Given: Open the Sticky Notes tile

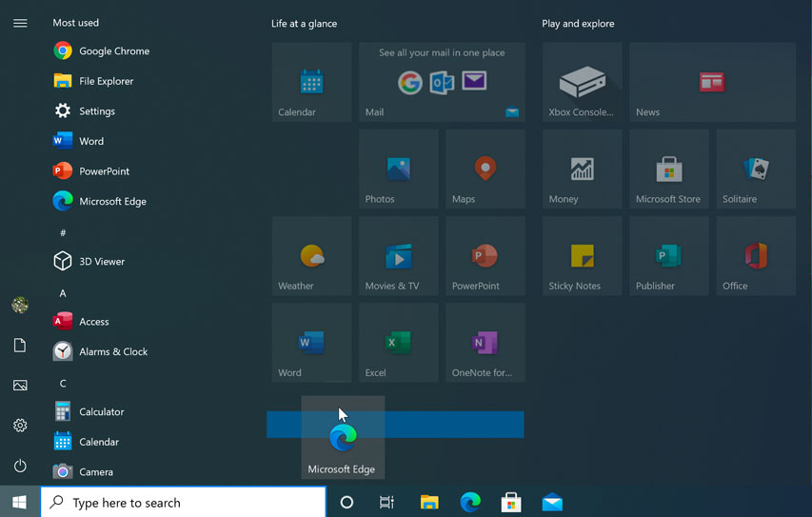Looking at the screenshot, I should [582, 256].
